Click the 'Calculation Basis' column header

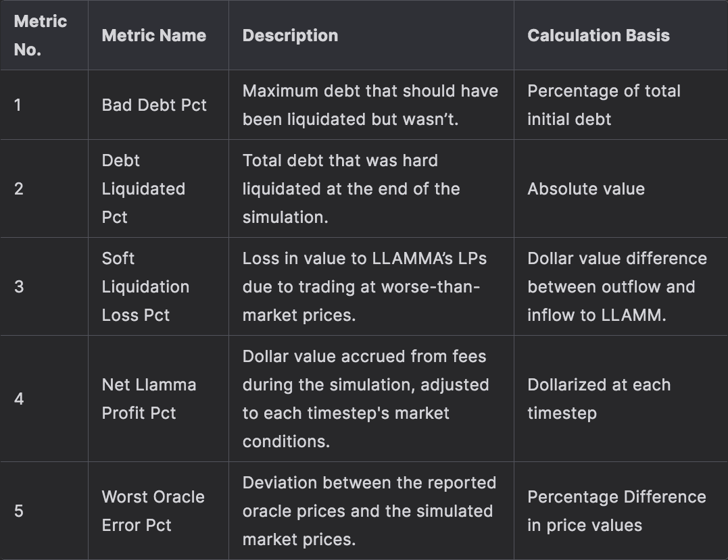click(598, 35)
